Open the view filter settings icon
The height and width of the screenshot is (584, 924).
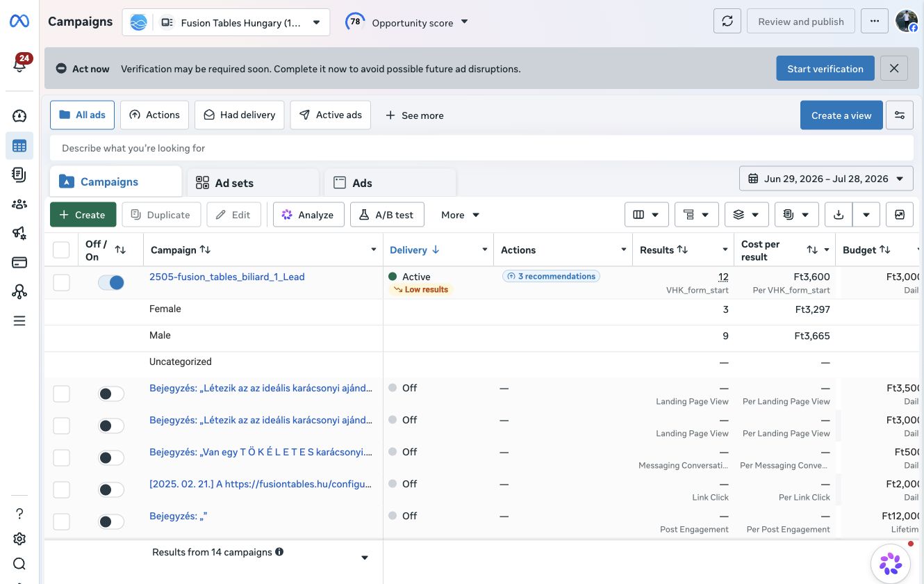point(900,115)
